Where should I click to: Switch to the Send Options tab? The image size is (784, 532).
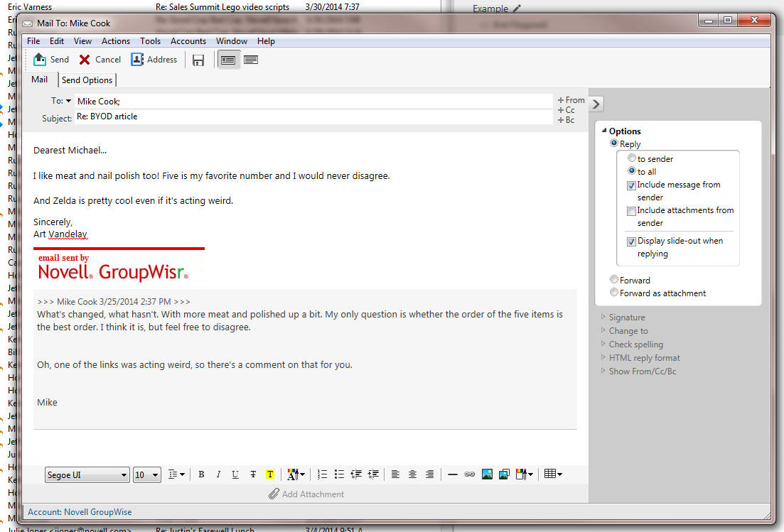point(87,80)
